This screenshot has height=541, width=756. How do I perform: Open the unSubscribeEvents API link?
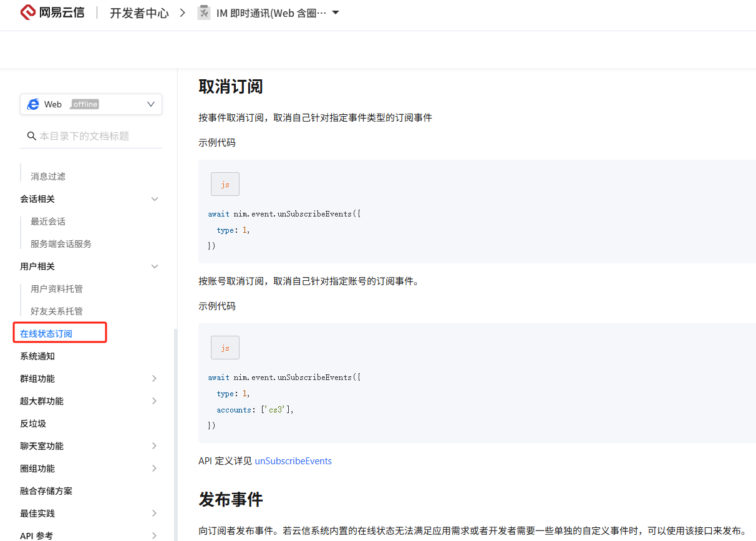(293, 461)
